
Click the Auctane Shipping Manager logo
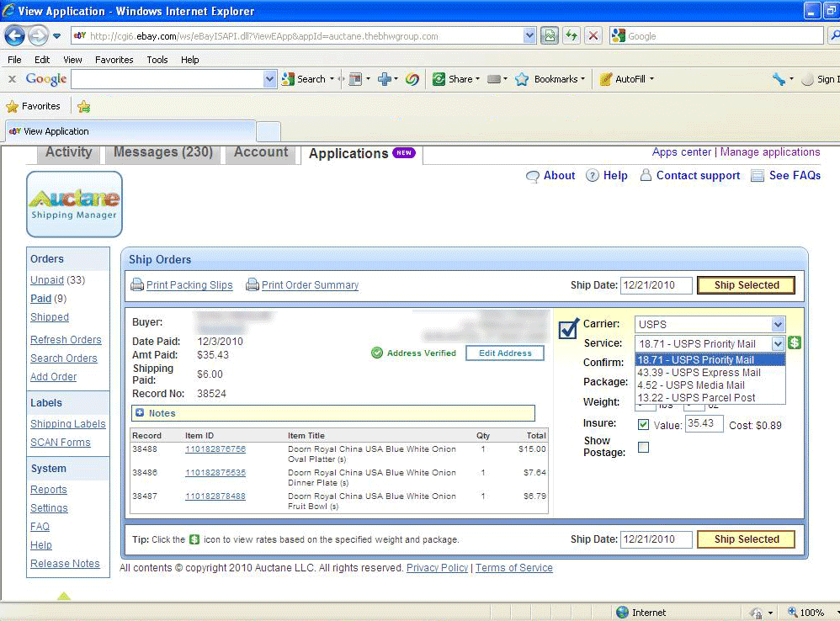click(74, 204)
